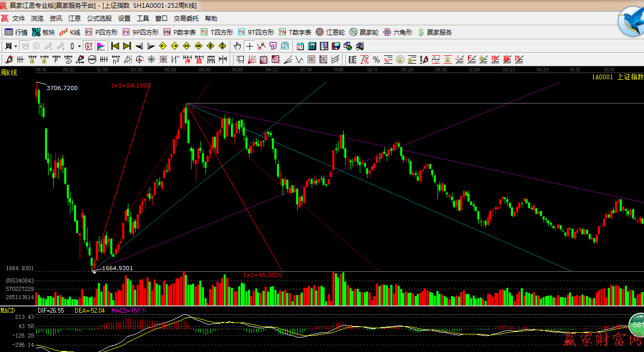Toggle the red 权 adjustment button
This screenshot has height=352, width=644.
coord(89,46)
